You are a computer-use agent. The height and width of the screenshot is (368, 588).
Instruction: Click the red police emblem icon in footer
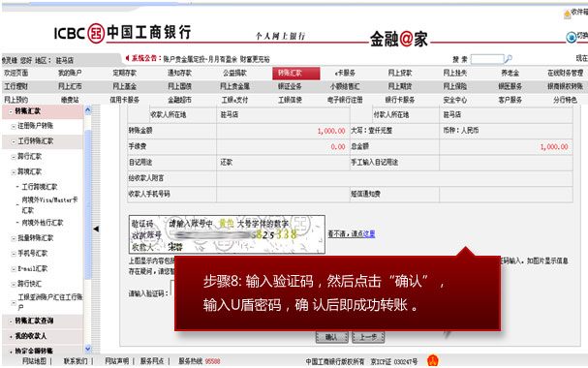point(433,360)
